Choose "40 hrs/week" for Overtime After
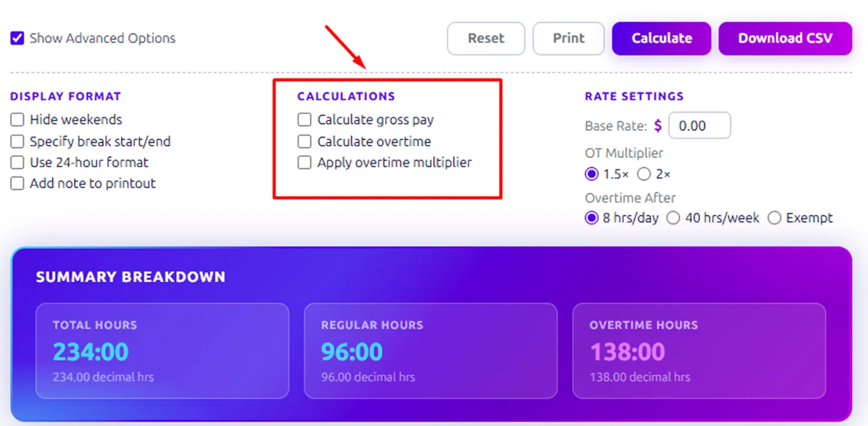 [x=673, y=218]
